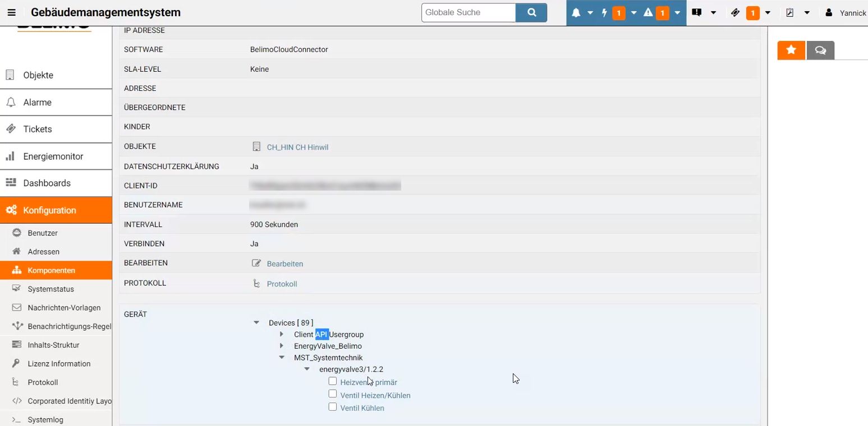
Task: Click the ticket icon in top bar
Action: pyautogui.click(x=735, y=13)
